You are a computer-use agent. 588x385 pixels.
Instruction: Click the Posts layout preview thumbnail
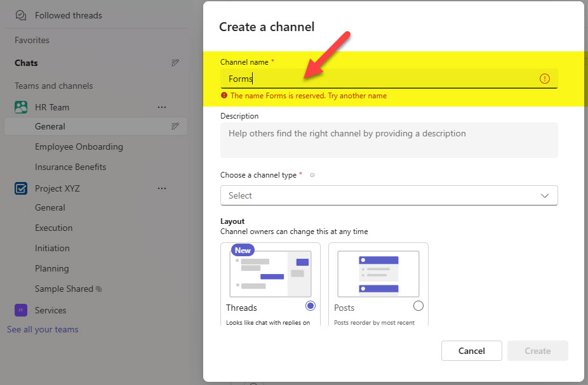click(x=378, y=274)
